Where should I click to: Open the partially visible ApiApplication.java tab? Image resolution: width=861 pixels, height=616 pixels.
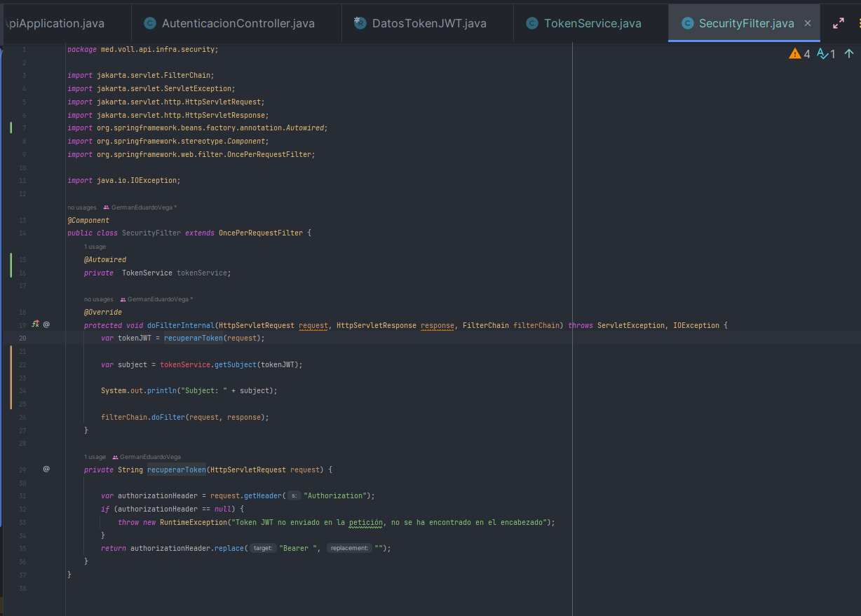point(53,23)
